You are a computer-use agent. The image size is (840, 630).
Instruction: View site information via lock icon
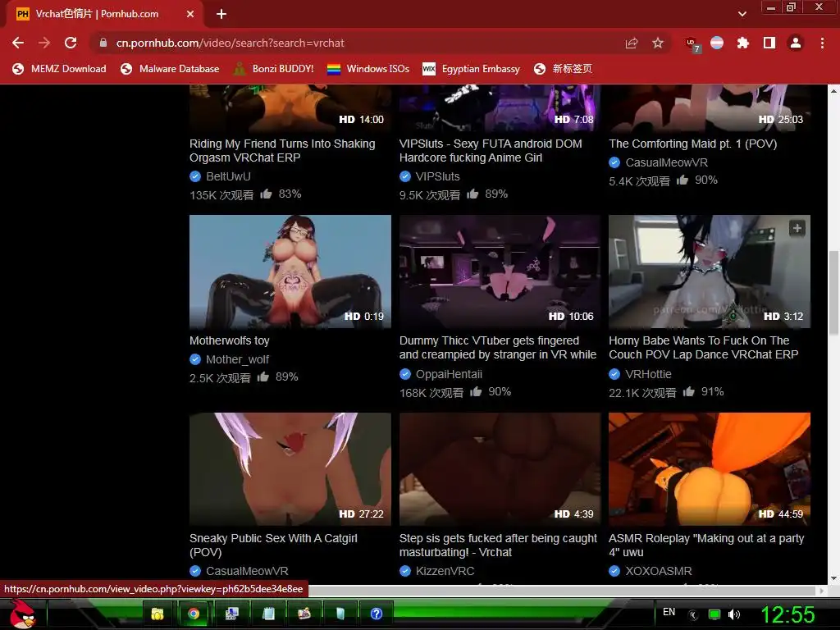point(103,43)
